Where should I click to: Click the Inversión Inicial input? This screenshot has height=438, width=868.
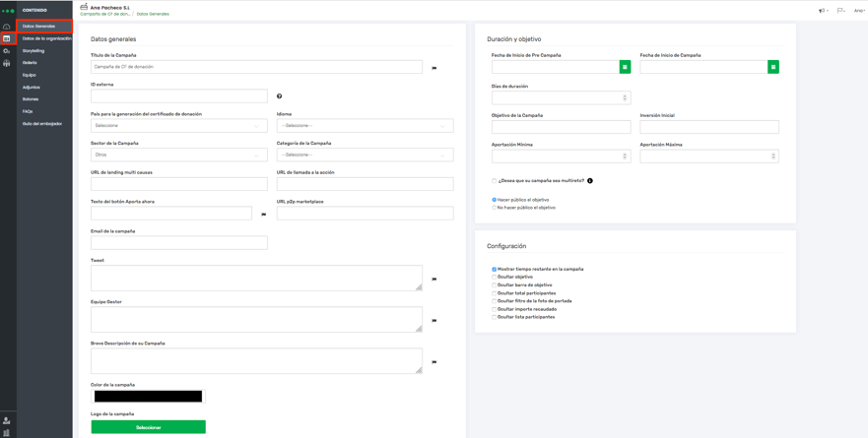click(x=709, y=127)
